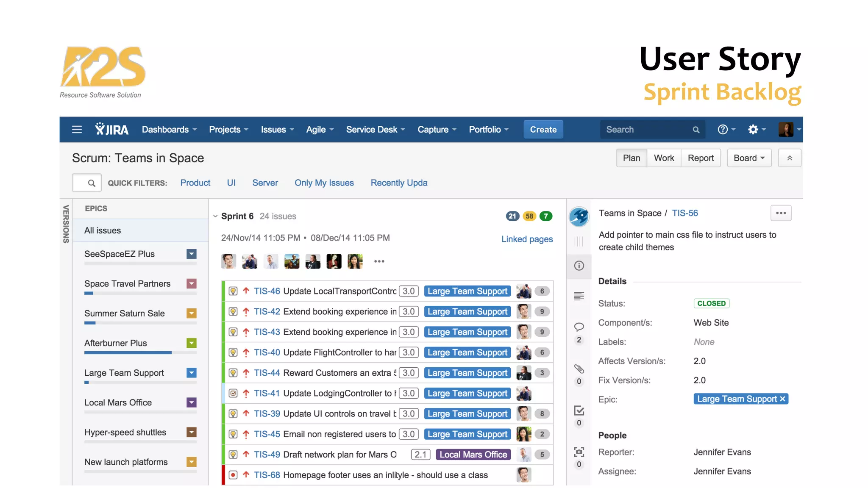Toggle the Only My Issues filter
This screenshot has width=868, height=488.
324,183
